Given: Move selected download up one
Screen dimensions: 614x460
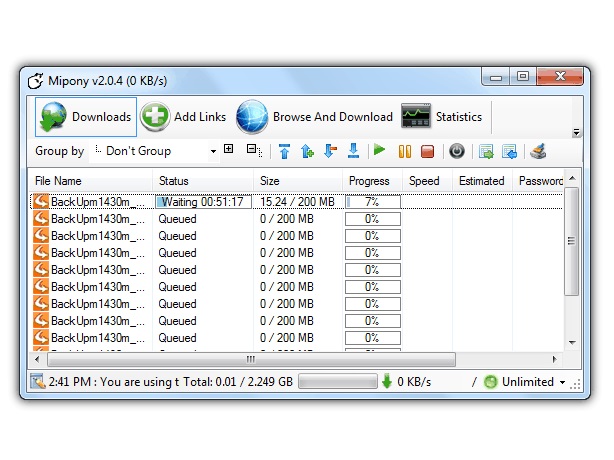Looking at the screenshot, I should click(x=307, y=151).
